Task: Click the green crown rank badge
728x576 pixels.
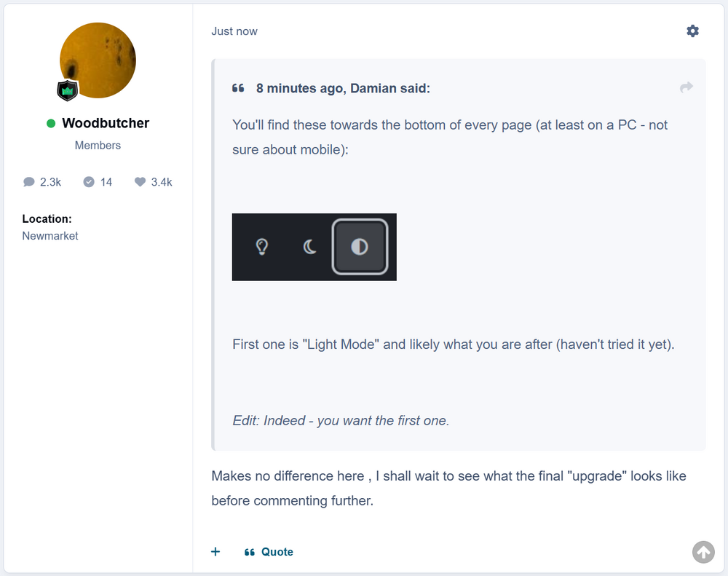Action: [x=67, y=90]
